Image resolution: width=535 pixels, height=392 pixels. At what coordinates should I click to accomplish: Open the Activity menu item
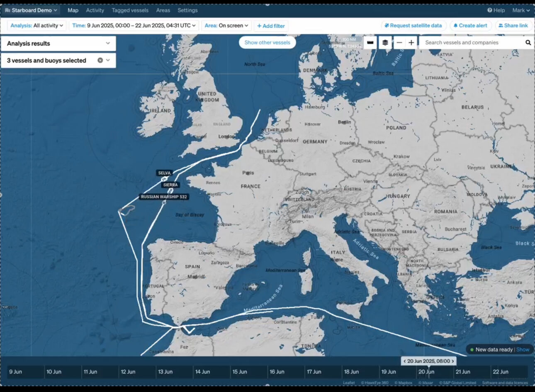pos(95,10)
